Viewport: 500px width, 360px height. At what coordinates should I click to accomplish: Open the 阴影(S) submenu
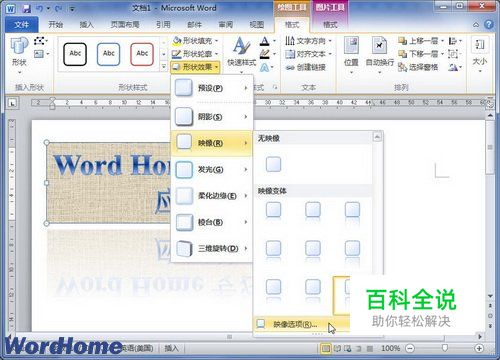coord(212,117)
